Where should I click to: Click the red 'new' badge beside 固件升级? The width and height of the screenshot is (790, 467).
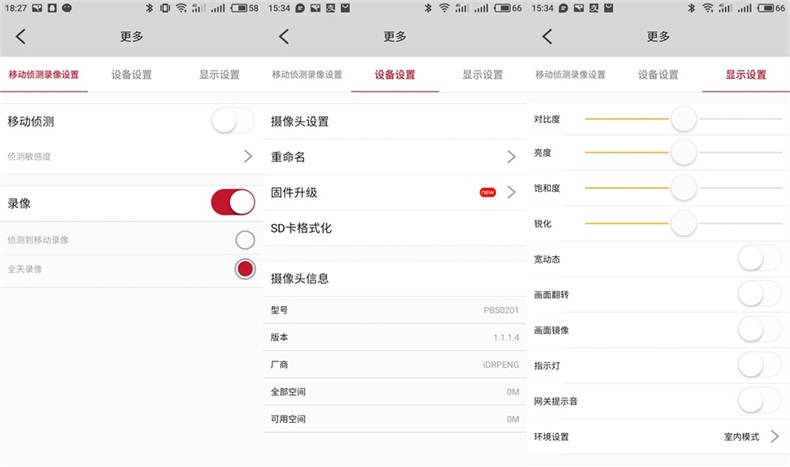click(x=487, y=192)
